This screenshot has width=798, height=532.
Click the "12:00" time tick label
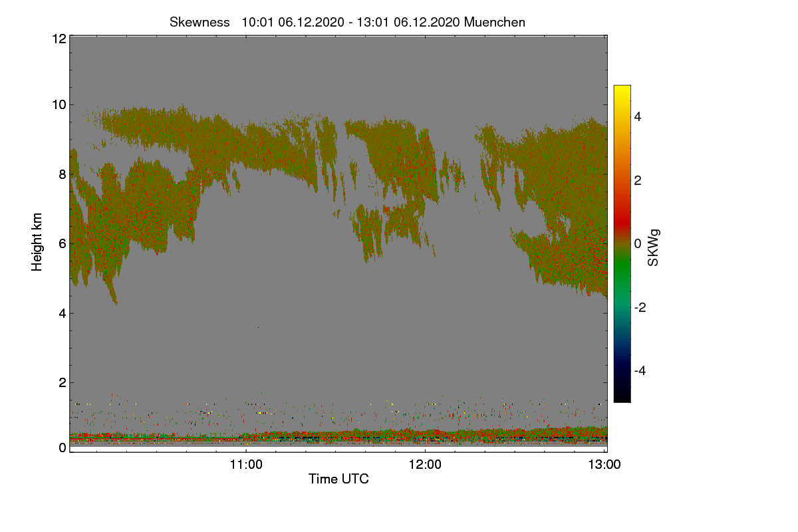pos(426,465)
